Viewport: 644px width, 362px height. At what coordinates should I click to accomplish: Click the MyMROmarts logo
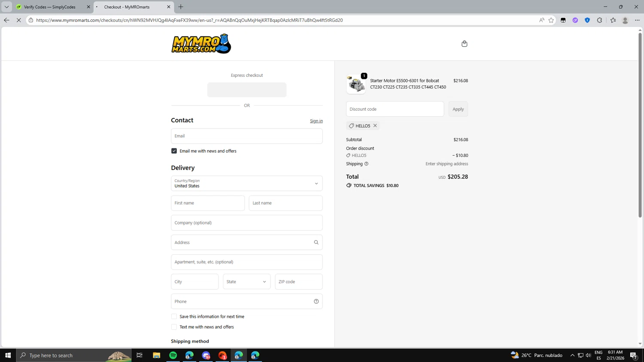pos(201,44)
